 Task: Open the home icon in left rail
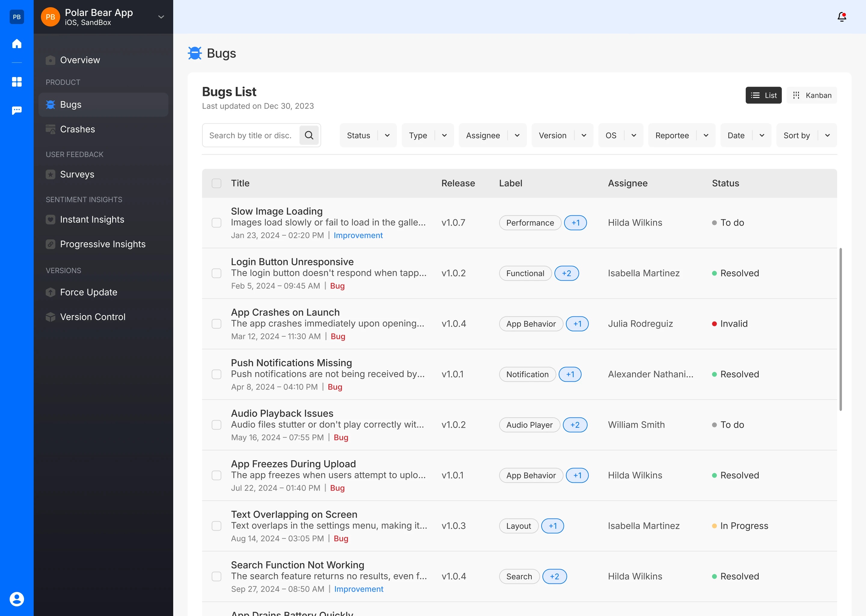pos(17,44)
